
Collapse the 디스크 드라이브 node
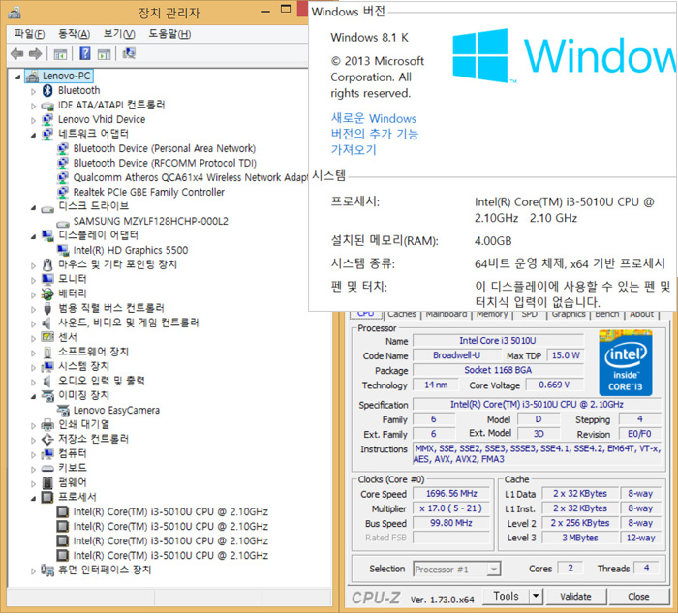click(x=33, y=207)
